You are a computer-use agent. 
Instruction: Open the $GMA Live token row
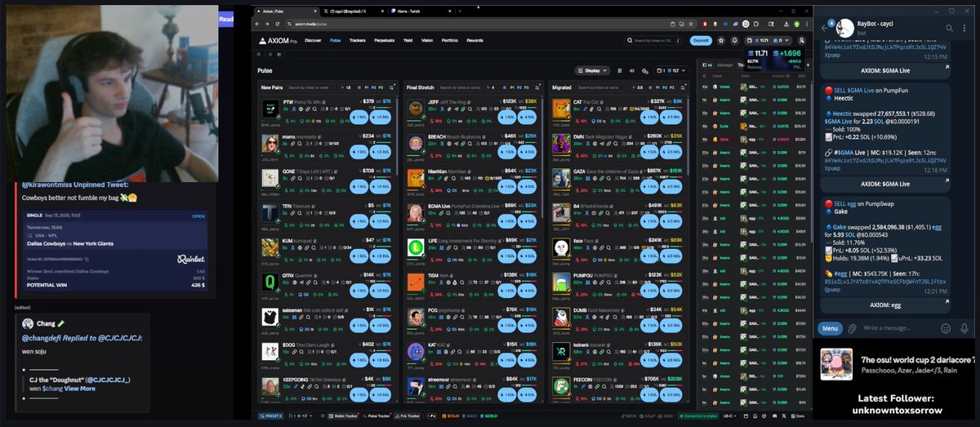[471, 215]
